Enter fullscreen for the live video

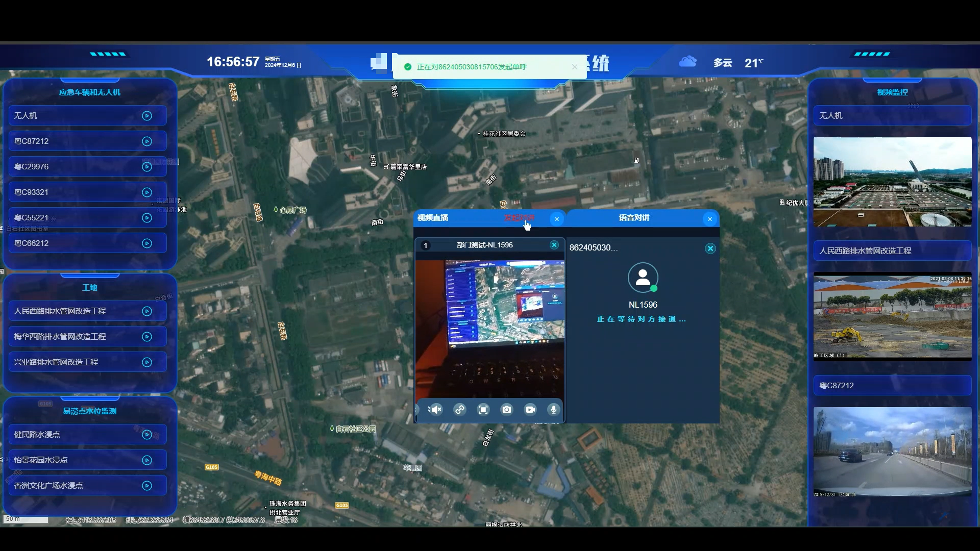tap(483, 410)
